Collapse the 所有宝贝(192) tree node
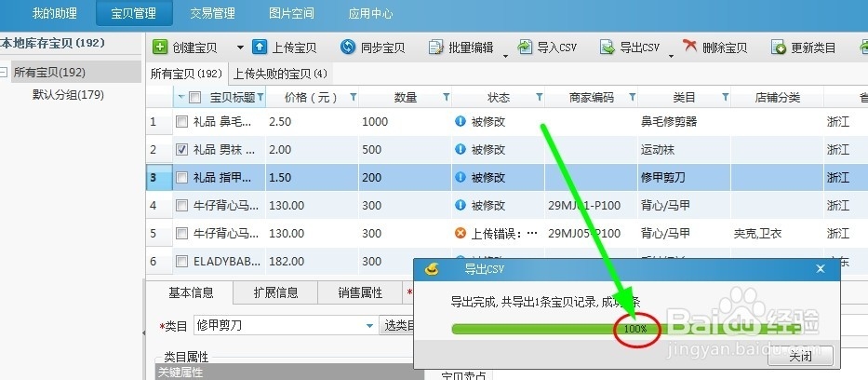Screen dimensions: 868x380 pyautogui.click(x=4, y=72)
